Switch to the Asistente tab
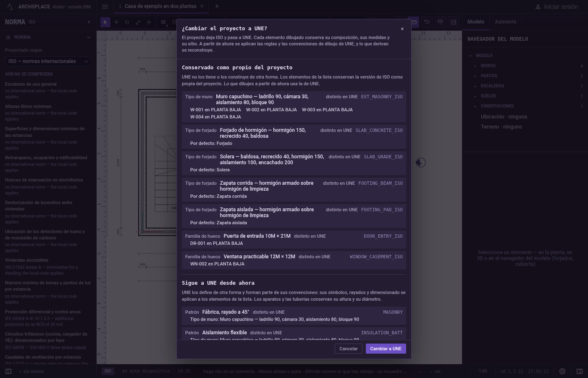Screen dimensions: 588x378 tap(506, 22)
